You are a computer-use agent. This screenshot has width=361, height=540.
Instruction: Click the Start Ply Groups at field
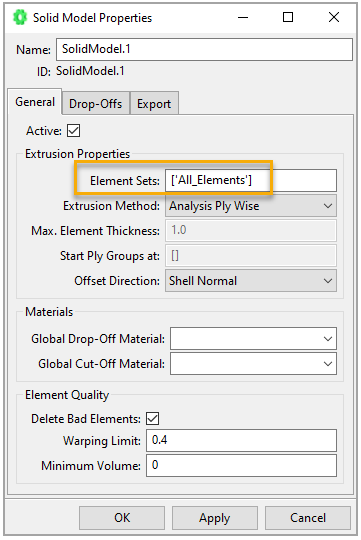coord(251,255)
